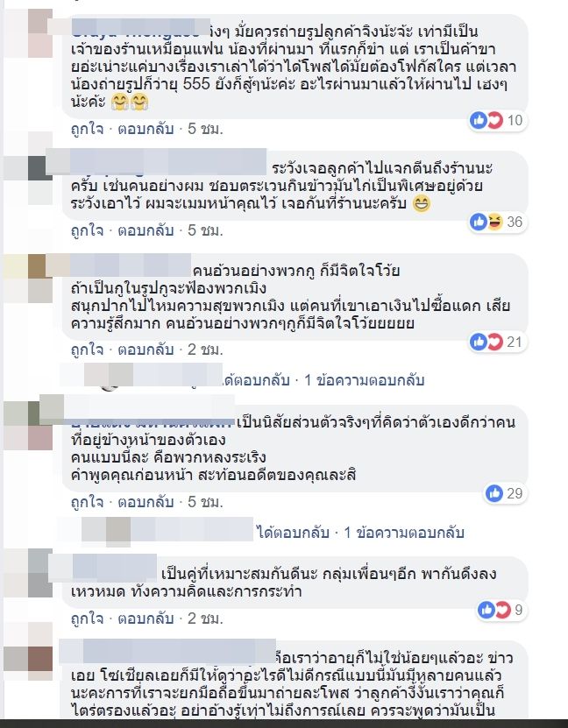The width and height of the screenshot is (568, 728).
Task: Reply to the comment with 9 reactions
Action: click(x=146, y=618)
